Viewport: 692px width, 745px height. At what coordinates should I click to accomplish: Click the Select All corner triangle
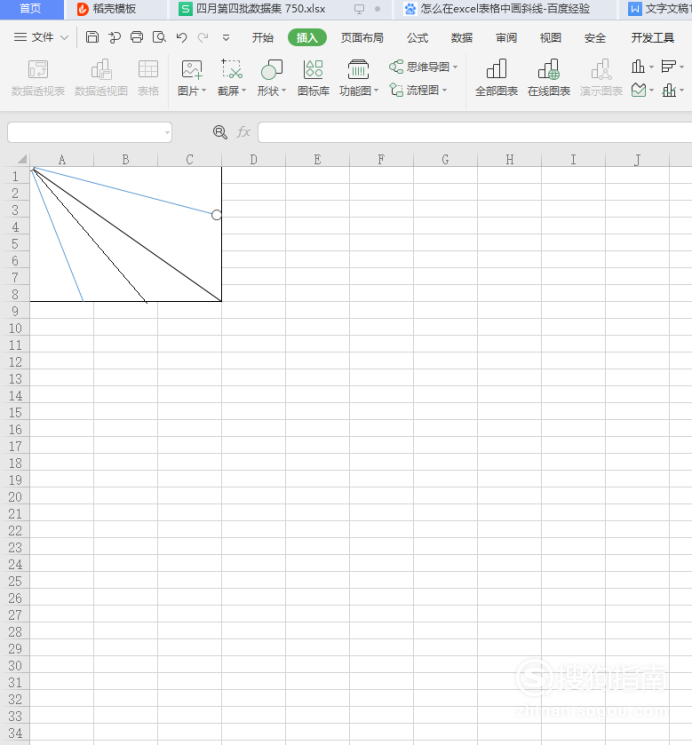(x=21, y=159)
